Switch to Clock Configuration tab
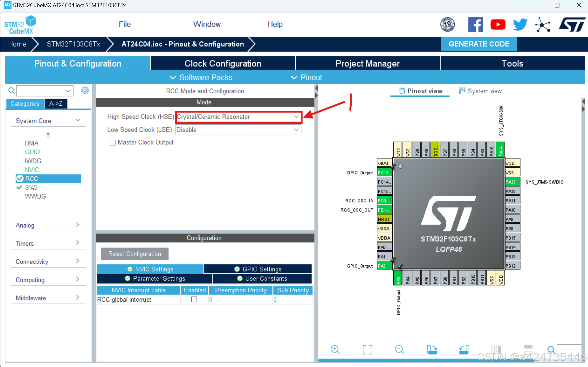The image size is (588, 367). pos(223,63)
